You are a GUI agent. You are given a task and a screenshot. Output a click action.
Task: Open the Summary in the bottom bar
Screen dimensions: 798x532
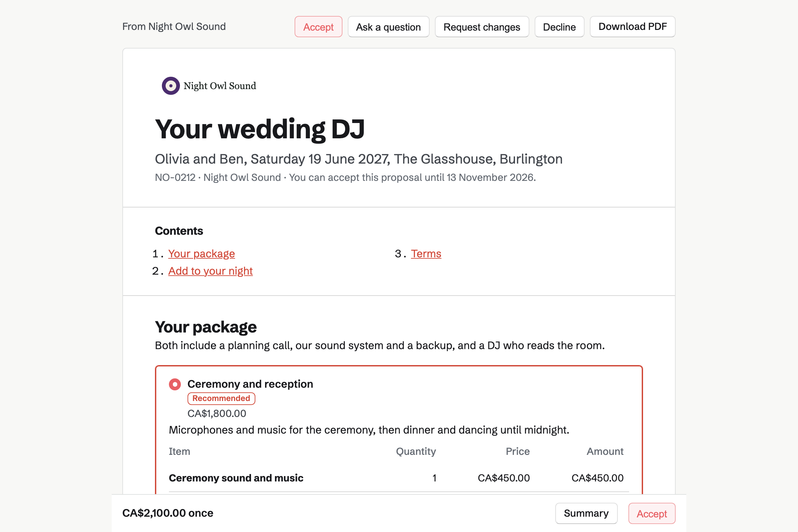click(586, 513)
